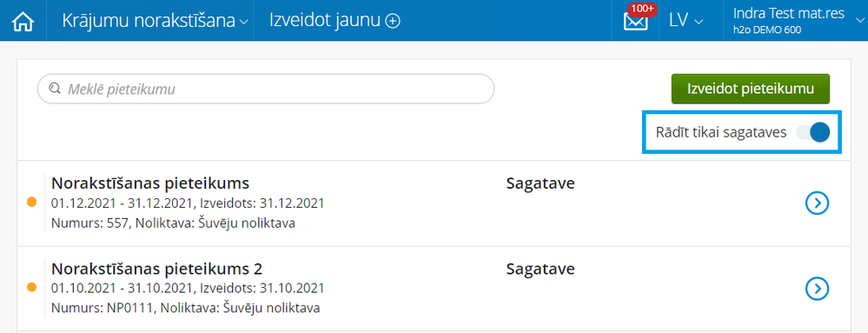Open the Norakstīšanas pieteikums title link

pyautogui.click(x=150, y=183)
